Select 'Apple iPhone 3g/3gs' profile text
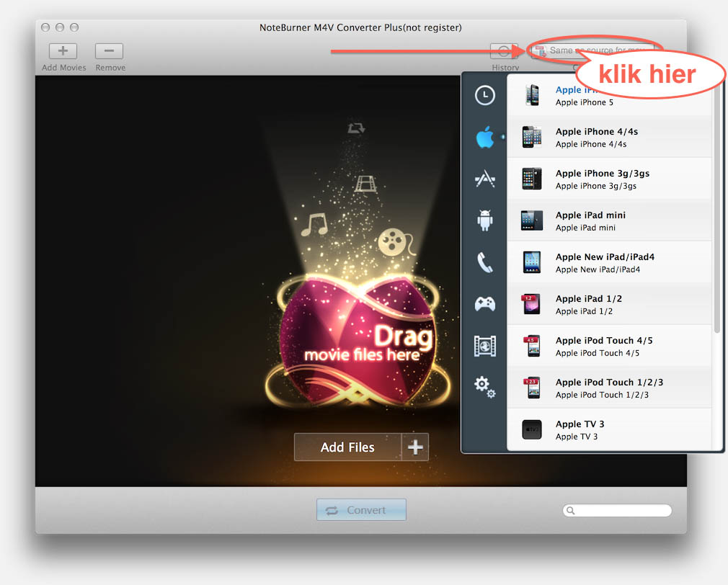Image resolution: width=728 pixels, height=585 pixels. [603, 174]
